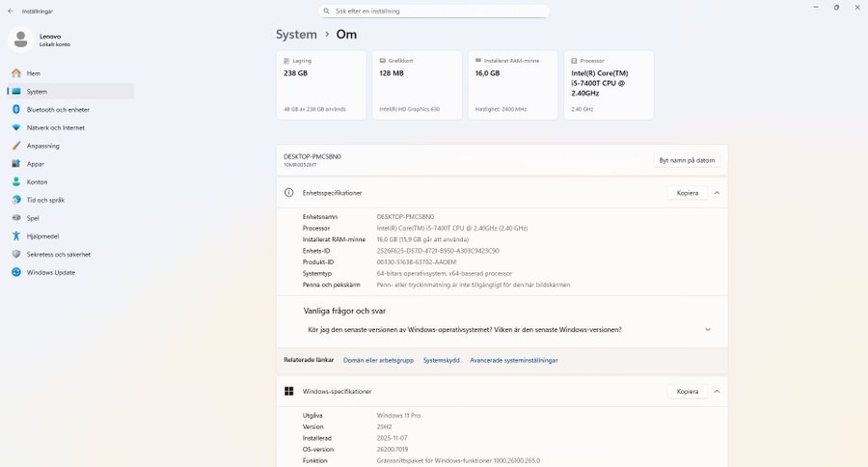Open the Hjälpmedel accessibility icon
Screen dimensions: 868x467
click(x=16, y=236)
